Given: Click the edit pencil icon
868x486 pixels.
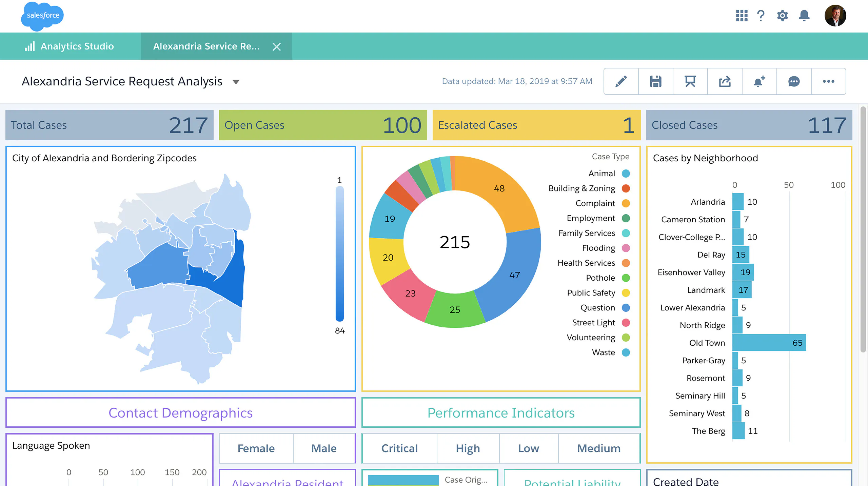Looking at the screenshot, I should coord(621,81).
